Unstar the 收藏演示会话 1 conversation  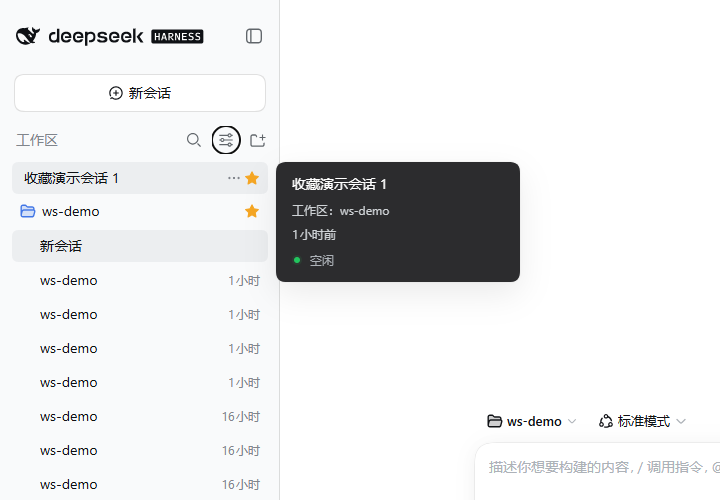pos(252,178)
